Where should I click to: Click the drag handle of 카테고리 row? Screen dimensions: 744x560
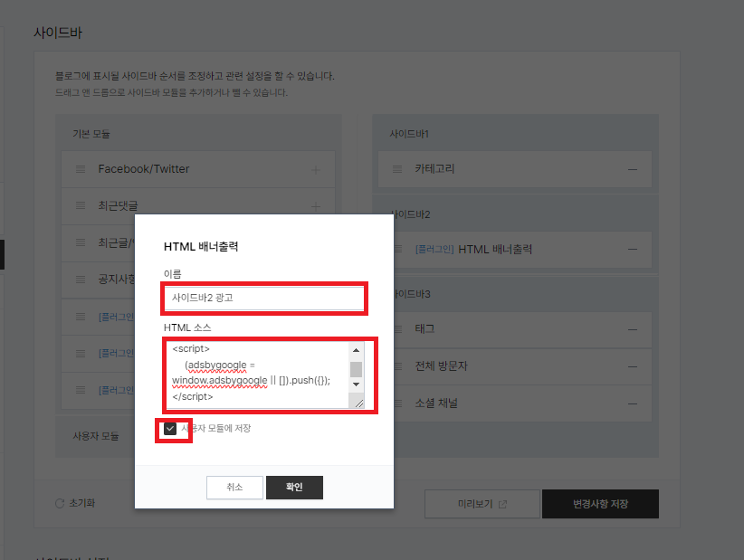[x=397, y=169]
